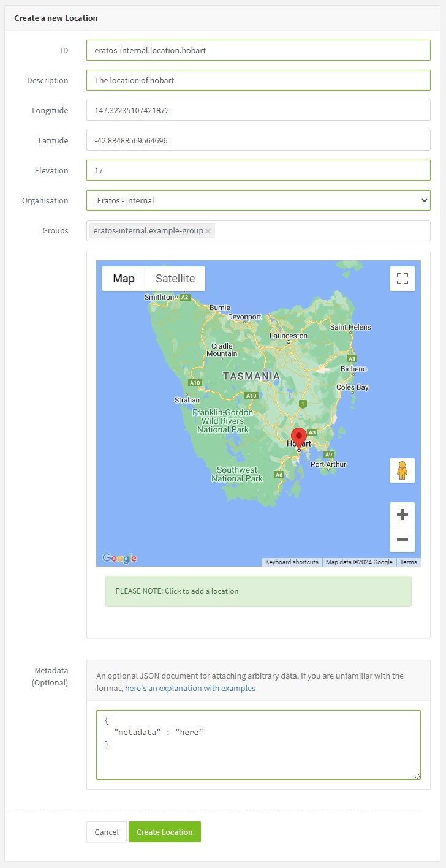This screenshot has height=868, width=446.
Task: Open map Keyboard shortcuts
Action: pos(292,562)
